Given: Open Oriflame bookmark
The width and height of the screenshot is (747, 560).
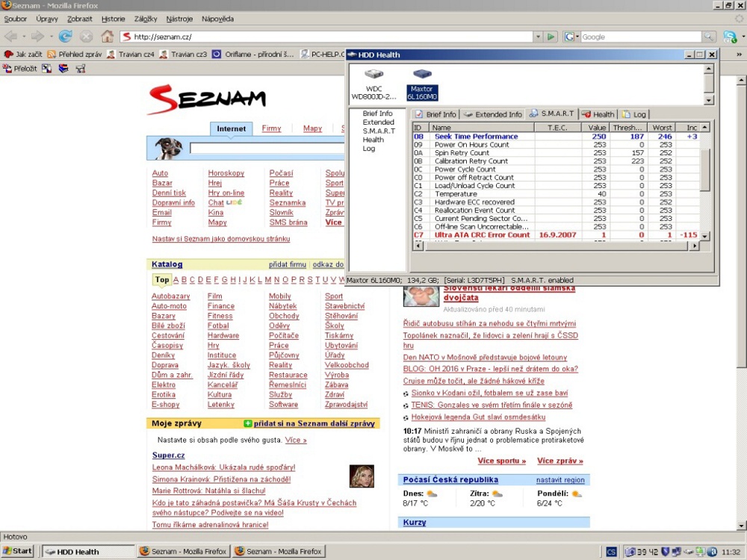Looking at the screenshot, I should coord(253,55).
